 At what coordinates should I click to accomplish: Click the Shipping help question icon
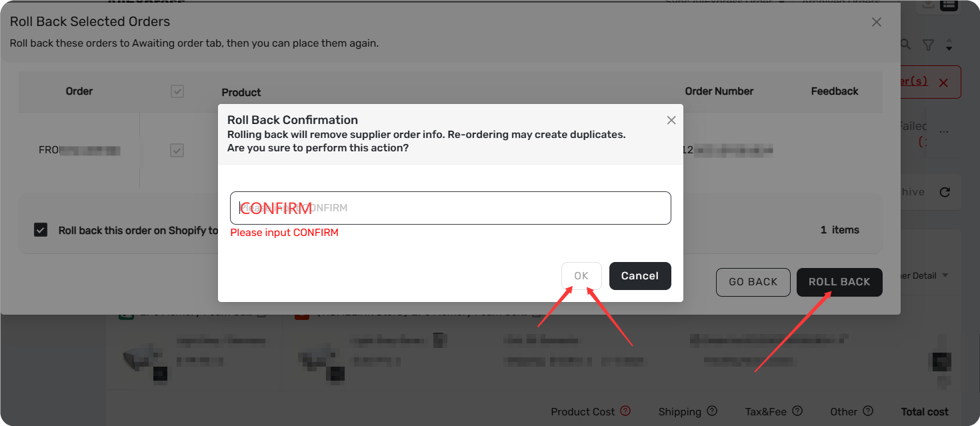712,411
